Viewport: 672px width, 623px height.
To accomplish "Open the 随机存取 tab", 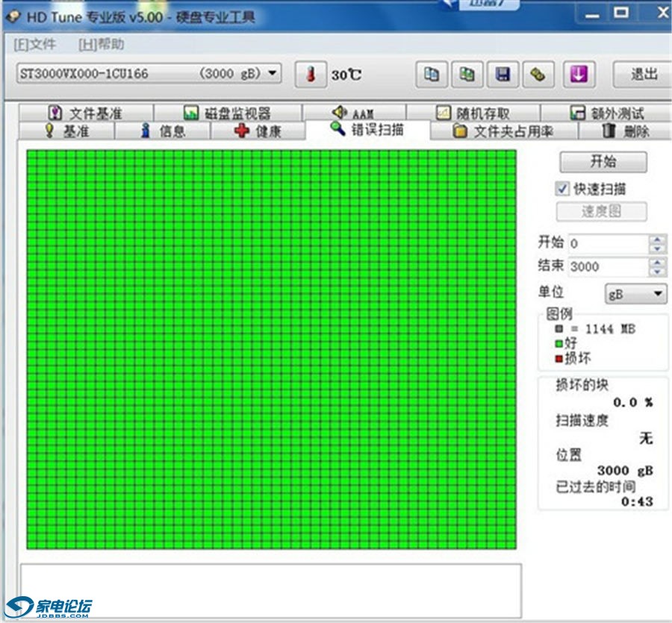I will (x=473, y=113).
